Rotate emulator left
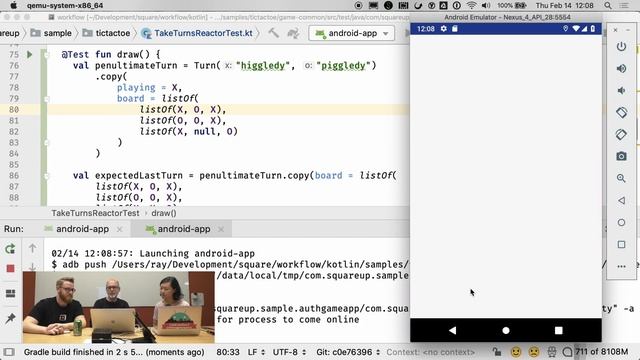This screenshot has height=360, width=640. click(x=621, y=112)
